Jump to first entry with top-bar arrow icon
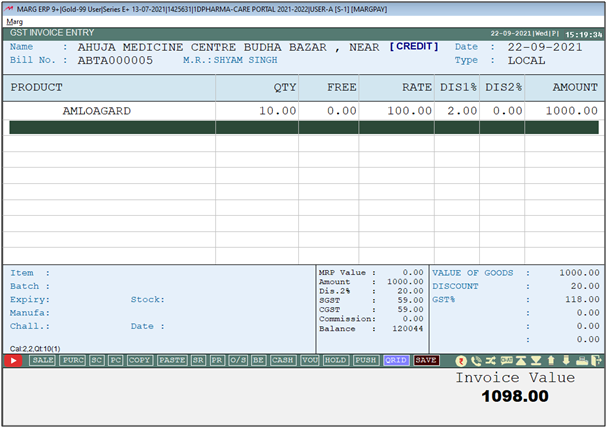Screen dimensions: 608x428 [x=521, y=361]
